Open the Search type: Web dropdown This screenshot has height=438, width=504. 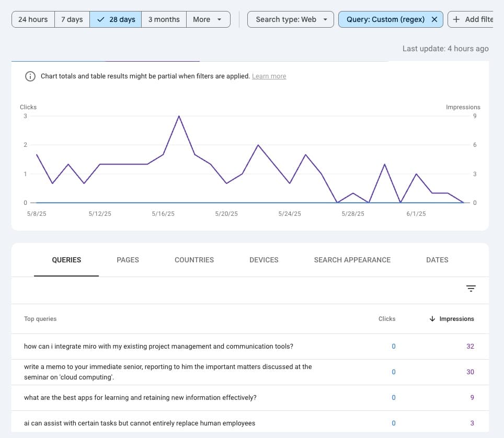[291, 19]
